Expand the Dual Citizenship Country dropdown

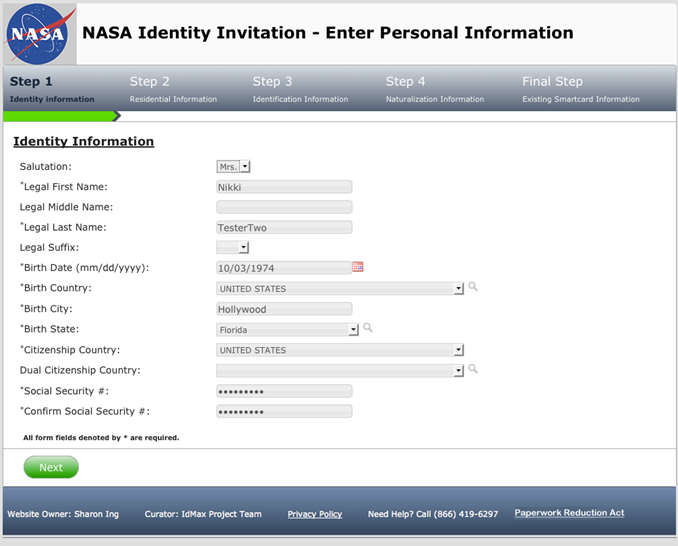pyautogui.click(x=459, y=370)
